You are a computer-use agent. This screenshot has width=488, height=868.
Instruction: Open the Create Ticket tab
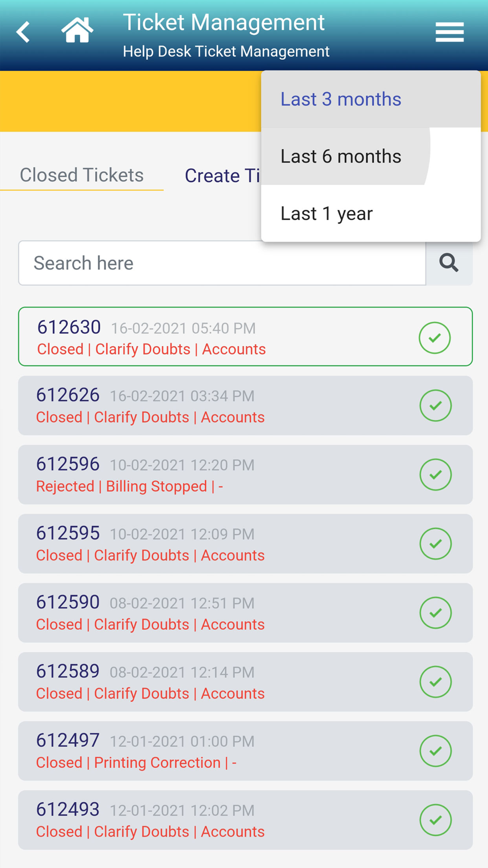pos(223,176)
